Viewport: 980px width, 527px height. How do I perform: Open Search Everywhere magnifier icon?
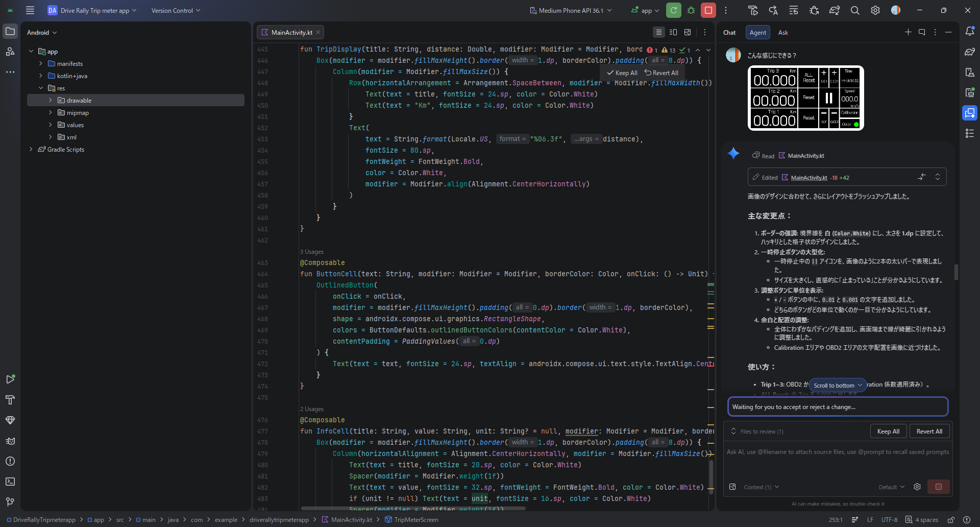[855, 10]
